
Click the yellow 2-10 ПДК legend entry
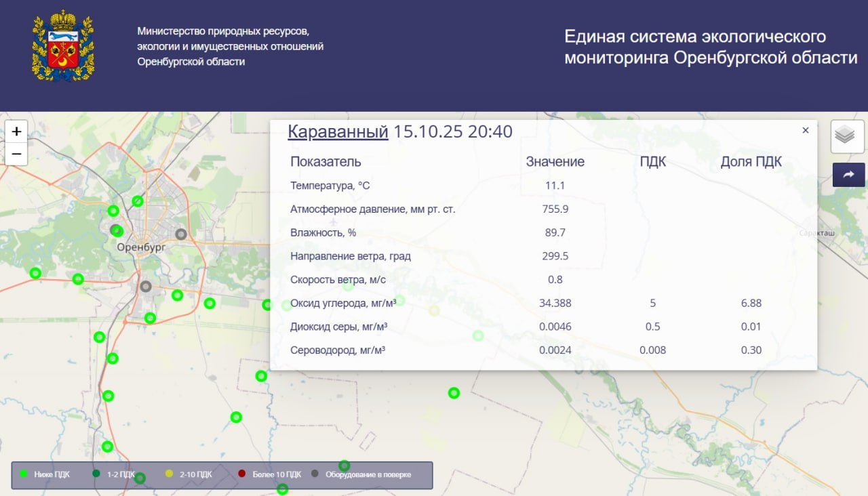point(189,474)
